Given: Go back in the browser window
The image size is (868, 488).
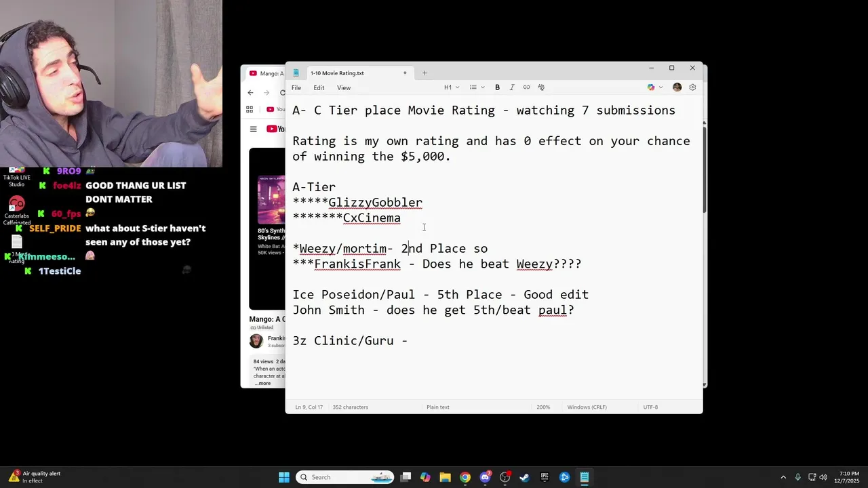Looking at the screenshot, I should point(250,93).
